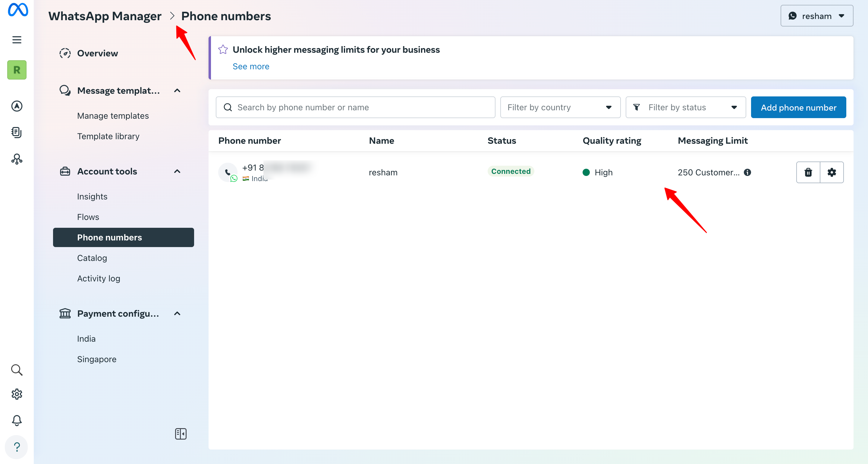Delete the phone number with trash icon
The height and width of the screenshot is (464, 868).
coord(808,172)
